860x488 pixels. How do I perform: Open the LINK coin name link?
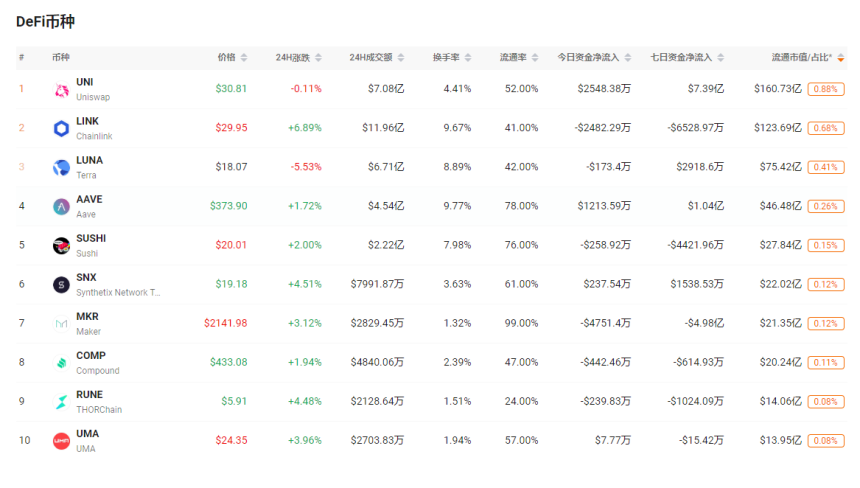point(87,121)
